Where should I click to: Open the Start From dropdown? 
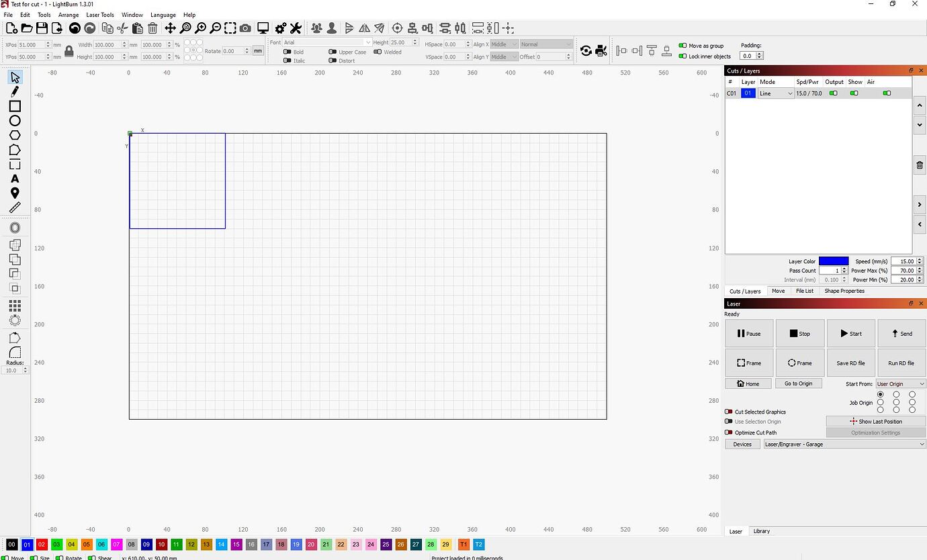[x=900, y=384]
